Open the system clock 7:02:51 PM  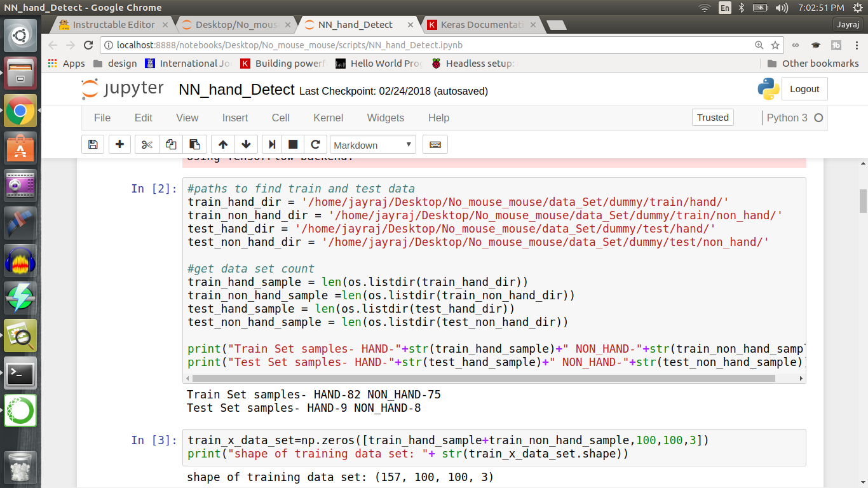(x=820, y=8)
